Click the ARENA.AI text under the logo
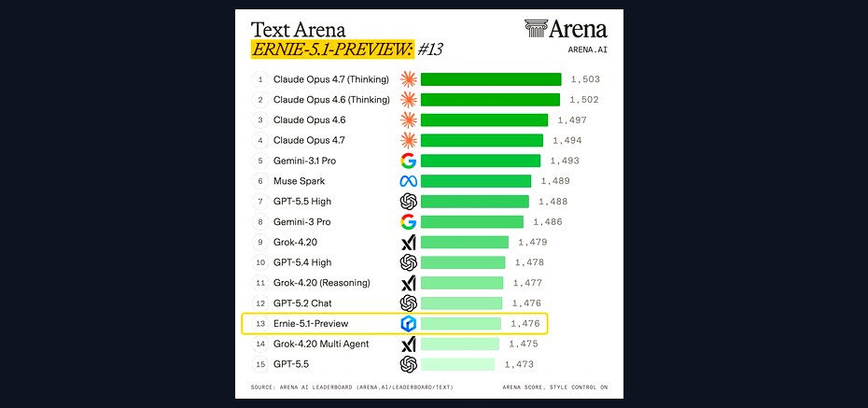 [587, 49]
